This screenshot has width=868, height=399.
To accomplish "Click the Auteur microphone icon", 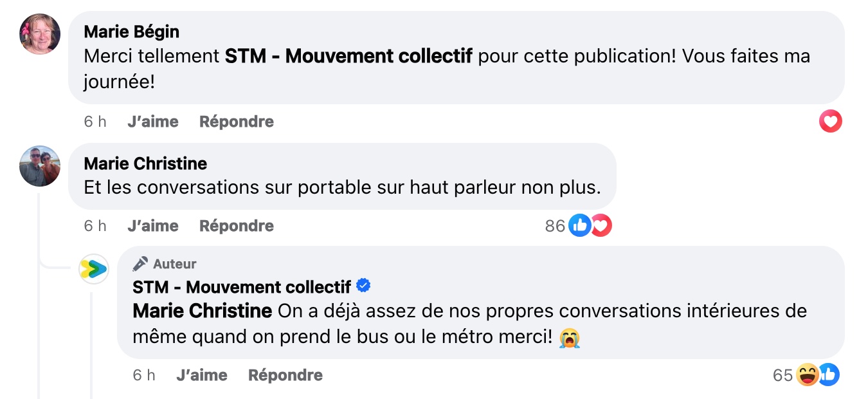I will (140, 264).
